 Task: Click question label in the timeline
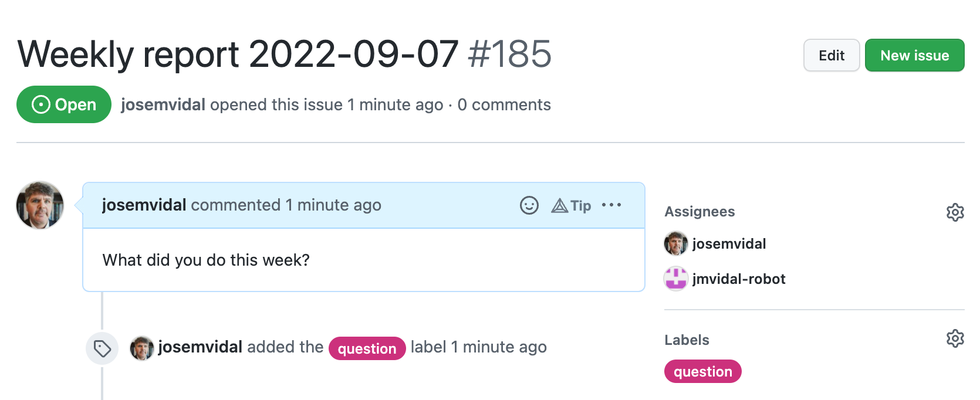(367, 348)
